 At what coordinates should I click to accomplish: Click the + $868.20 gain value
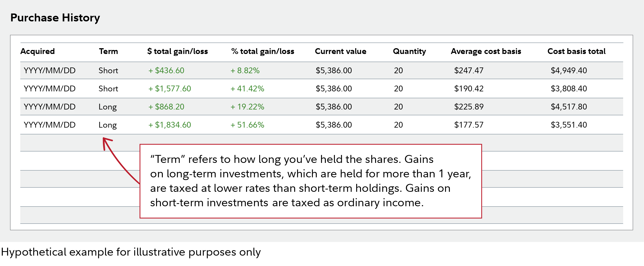pyautogui.click(x=166, y=107)
